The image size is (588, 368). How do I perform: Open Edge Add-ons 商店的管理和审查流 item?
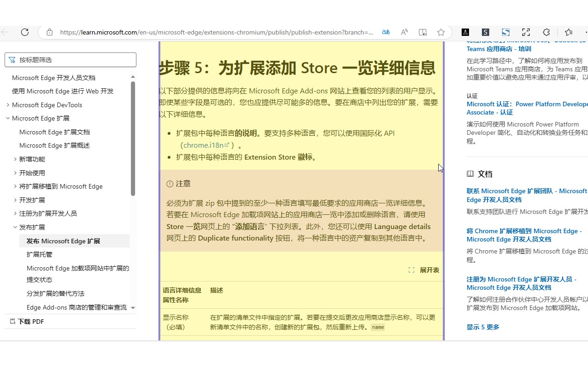point(77,307)
